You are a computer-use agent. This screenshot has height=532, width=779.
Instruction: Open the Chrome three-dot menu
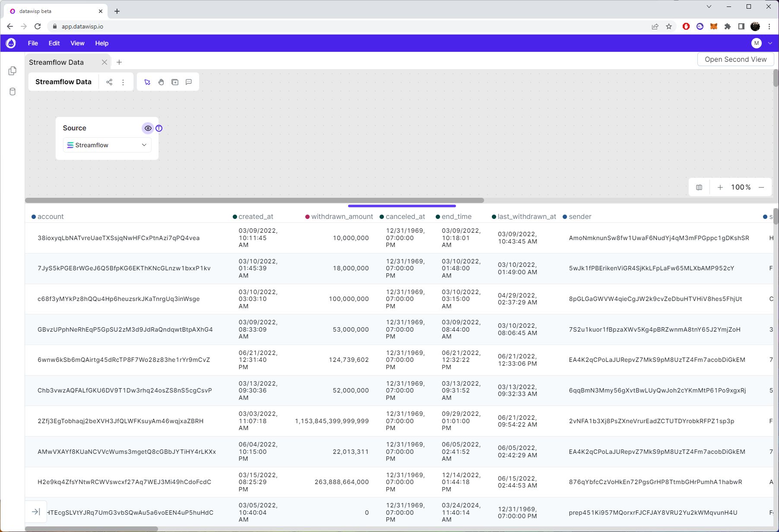pos(769,26)
